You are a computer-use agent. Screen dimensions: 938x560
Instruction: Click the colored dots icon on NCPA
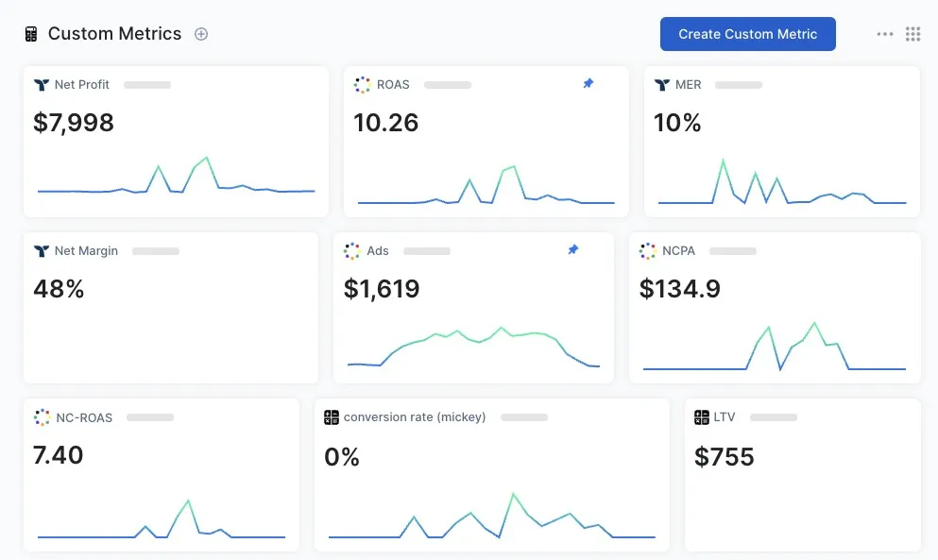pyautogui.click(x=648, y=251)
